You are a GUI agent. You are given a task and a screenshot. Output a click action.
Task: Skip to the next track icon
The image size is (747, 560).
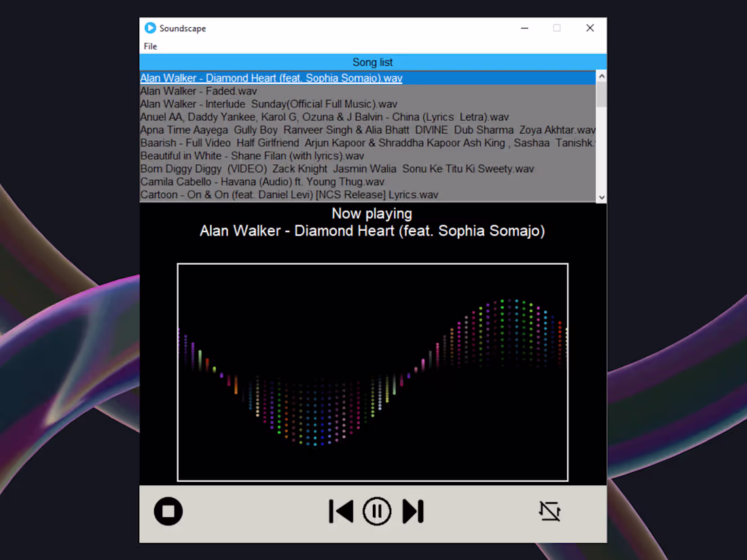coord(414,511)
